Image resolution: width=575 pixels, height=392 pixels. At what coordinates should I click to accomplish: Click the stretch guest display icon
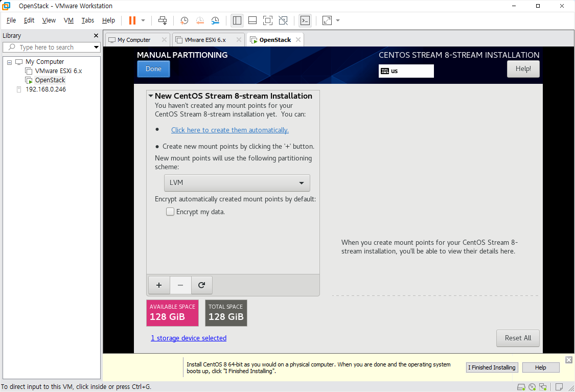(x=327, y=20)
